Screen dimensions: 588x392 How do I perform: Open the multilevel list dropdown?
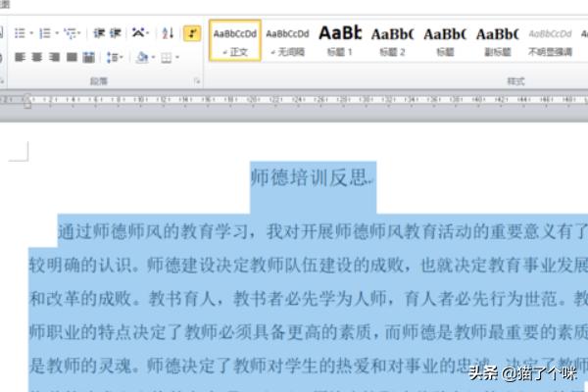(x=72, y=33)
